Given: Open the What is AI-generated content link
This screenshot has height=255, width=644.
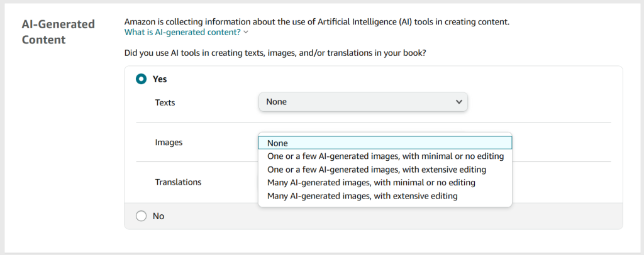Looking at the screenshot, I should pos(182,33).
